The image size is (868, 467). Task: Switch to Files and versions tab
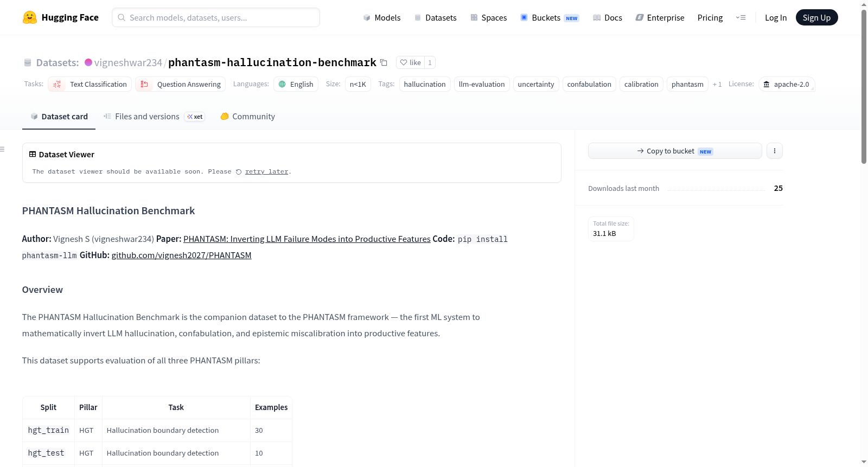click(154, 117)
